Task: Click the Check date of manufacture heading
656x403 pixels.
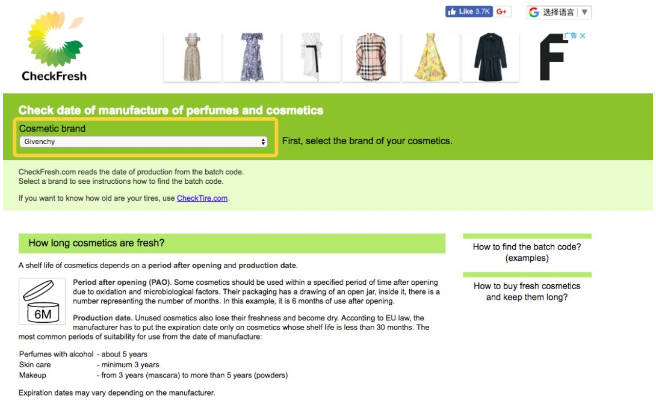Action: click(171, 110)
